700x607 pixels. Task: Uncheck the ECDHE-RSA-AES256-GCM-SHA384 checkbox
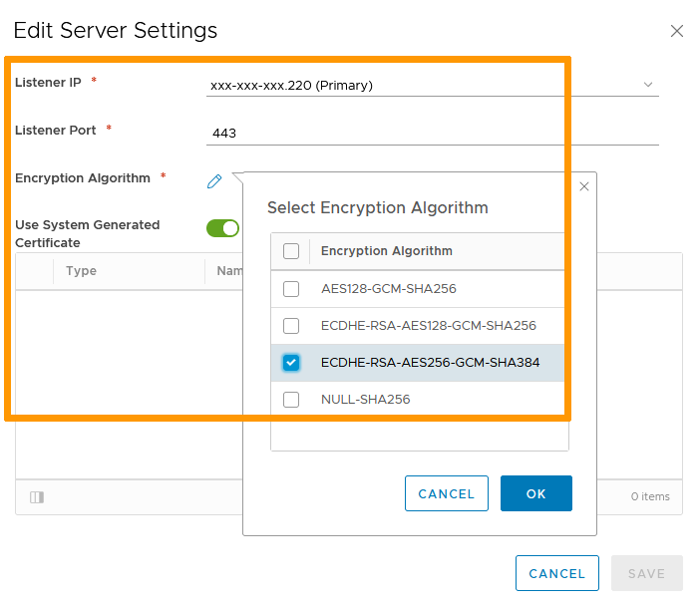pyautogui.click(x=291, y=363)
